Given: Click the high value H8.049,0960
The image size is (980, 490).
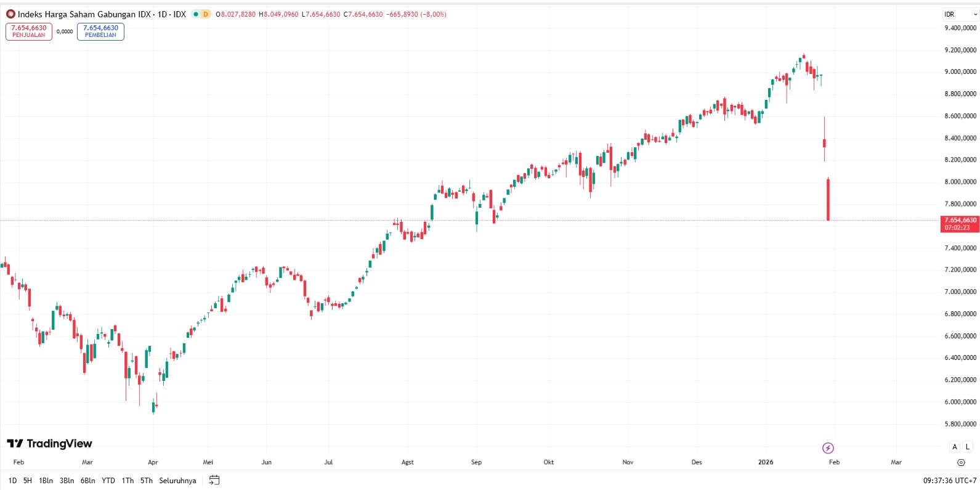Looking at the screenshot, I should coord(278,14).
